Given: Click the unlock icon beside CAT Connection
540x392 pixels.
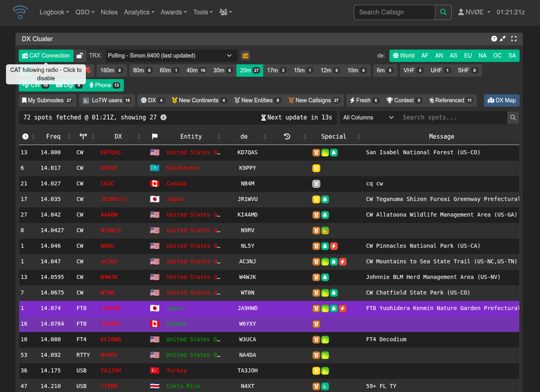Looking at the screenshot, I should (x=80, y=56).
